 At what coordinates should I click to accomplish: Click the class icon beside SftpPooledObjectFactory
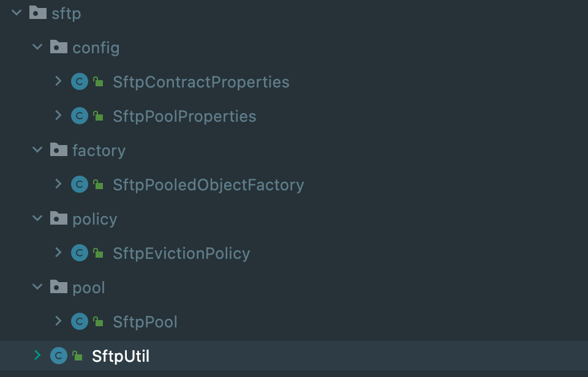coord(80,184)
